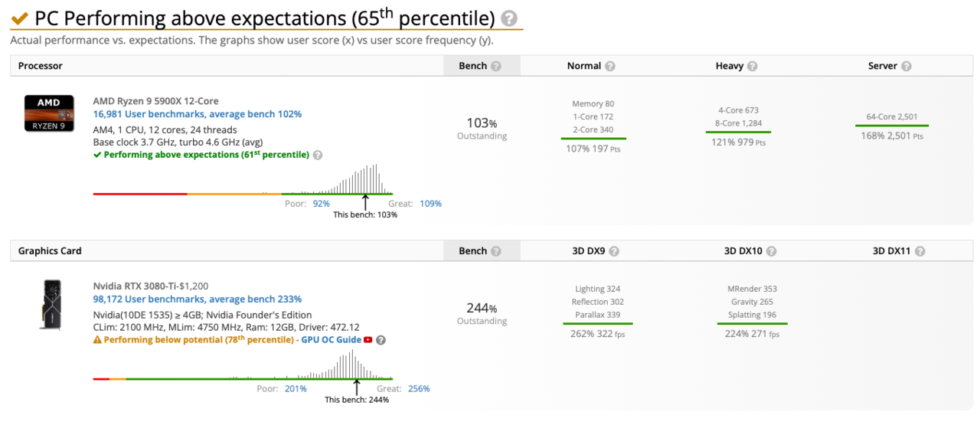Click Great 256% value under GPU graph
This screenshot has height=422, width=980.
click(419, 389)
